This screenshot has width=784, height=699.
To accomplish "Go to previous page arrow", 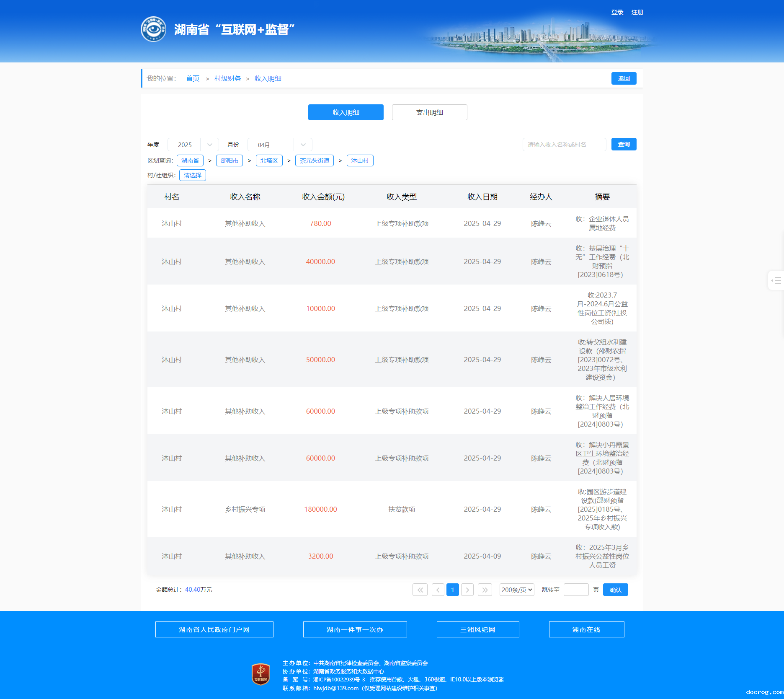I will pos(438,590).
